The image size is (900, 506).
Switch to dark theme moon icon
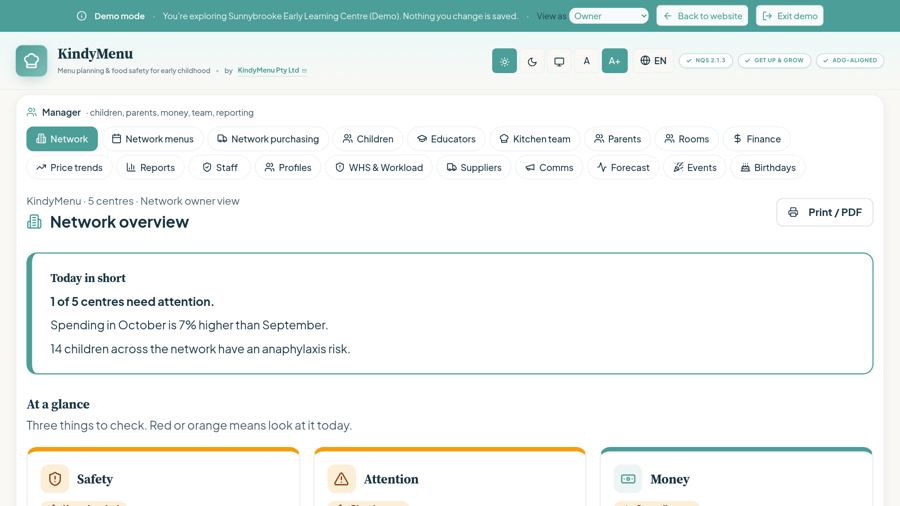[x=532, y=61]
